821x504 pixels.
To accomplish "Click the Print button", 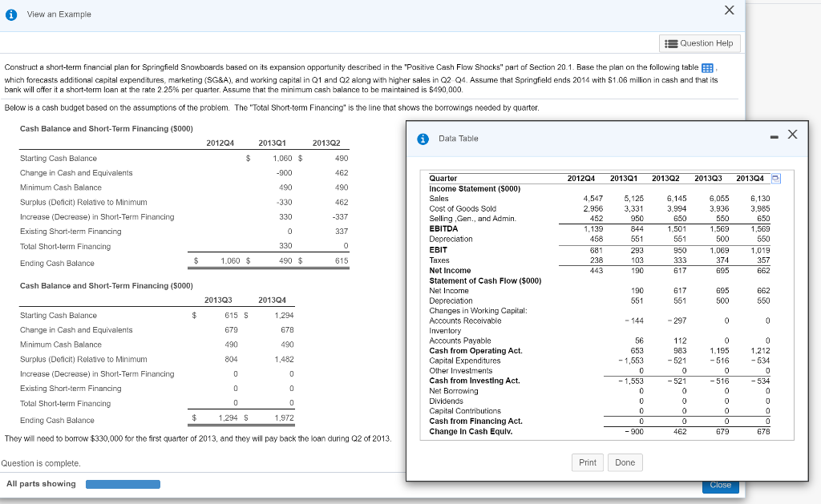I will (588, 462).
